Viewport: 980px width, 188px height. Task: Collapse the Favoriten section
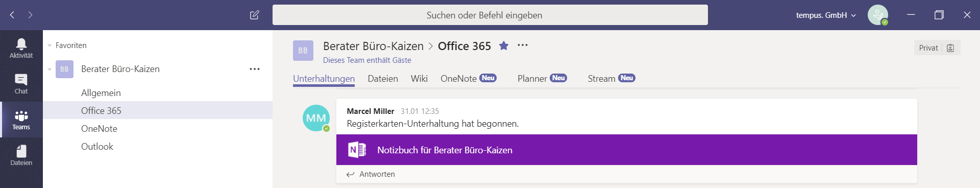tap(50, 45)
